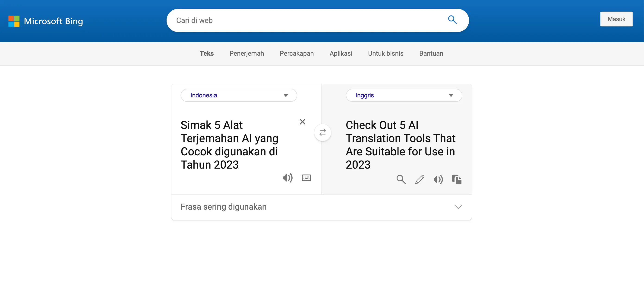Open the on-screen keyboard icon

pos(306,178)
